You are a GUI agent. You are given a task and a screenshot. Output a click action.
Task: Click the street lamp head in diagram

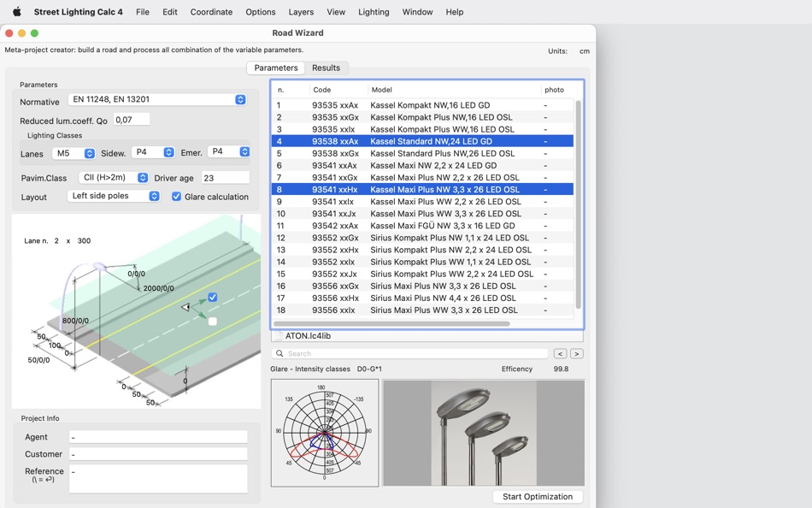[99, 267]
